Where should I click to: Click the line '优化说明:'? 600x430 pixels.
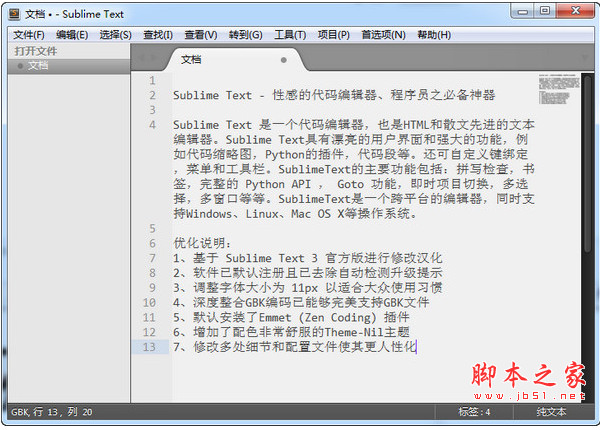(x=202, y=243)
